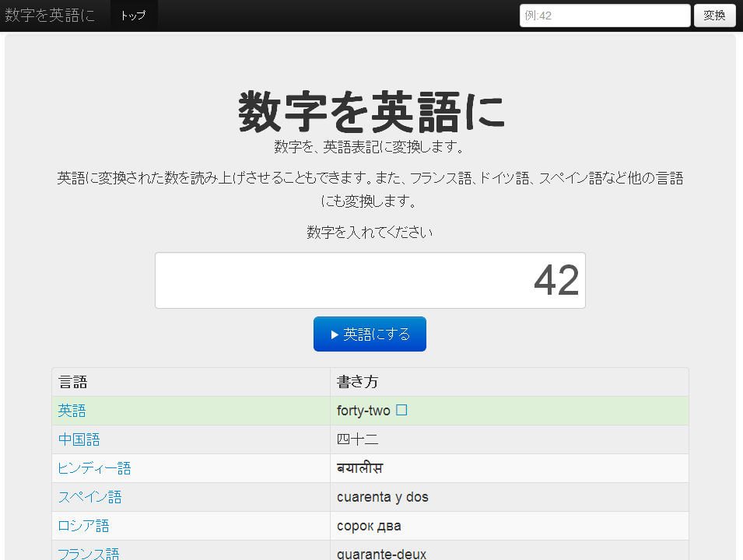The image size is (743, 560).
Task: Click the बयालीस Hindi result cell
Action: (510, 468)
